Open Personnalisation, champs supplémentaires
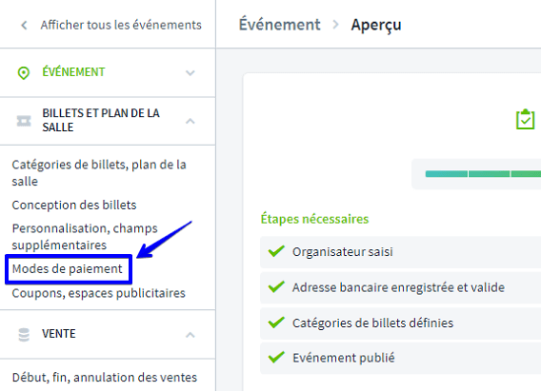 (85, 237)
